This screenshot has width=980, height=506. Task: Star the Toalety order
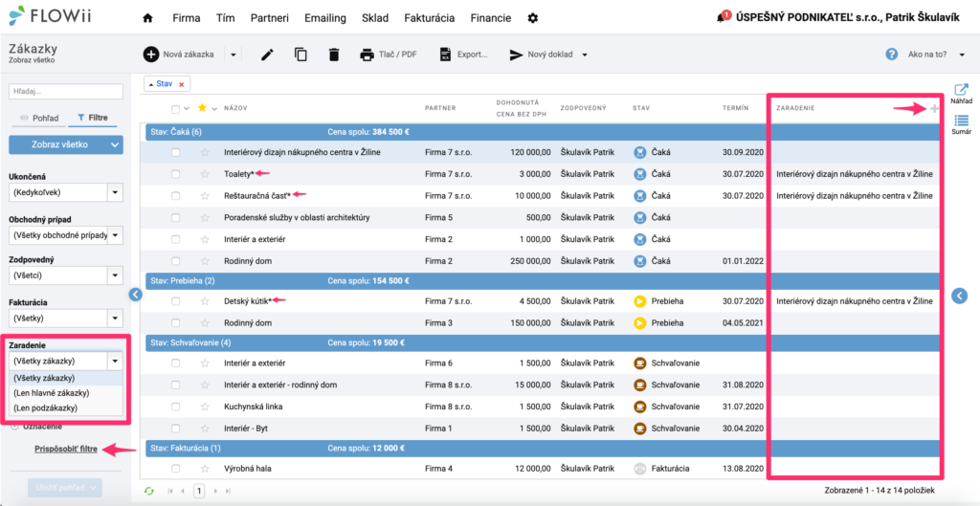point(205,174)
